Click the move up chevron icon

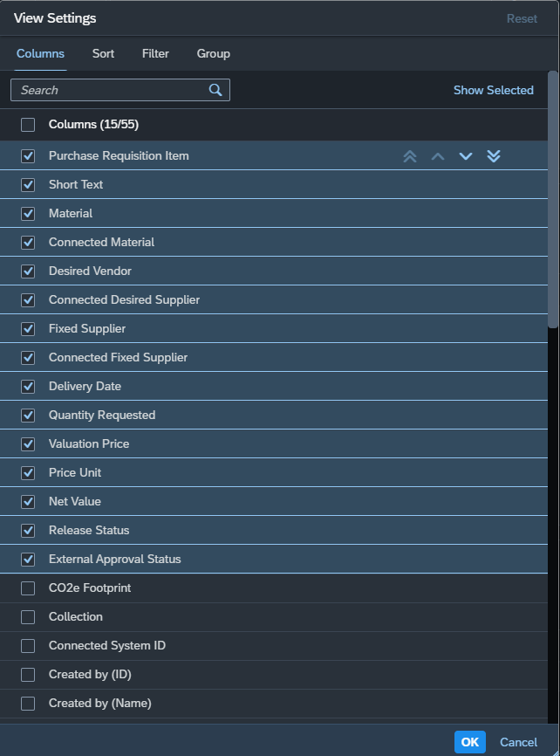tap(438, 156)
